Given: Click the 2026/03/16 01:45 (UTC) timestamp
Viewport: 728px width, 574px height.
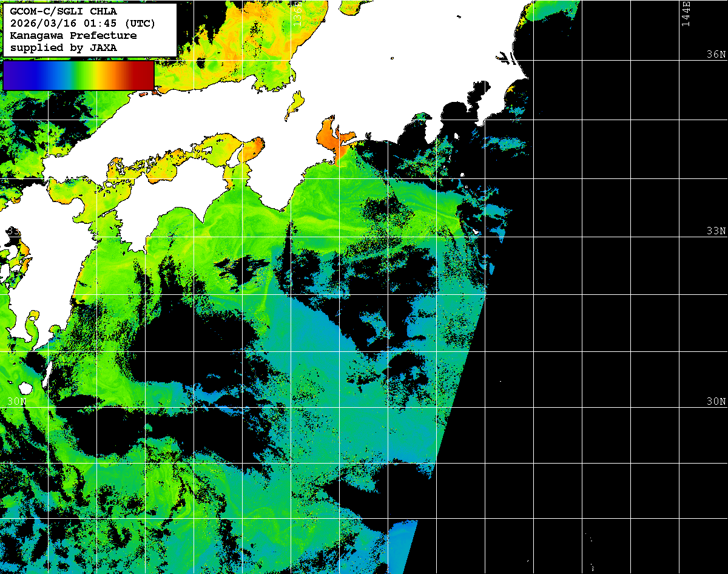Looking at the screenshot, I should coord(83,24).
